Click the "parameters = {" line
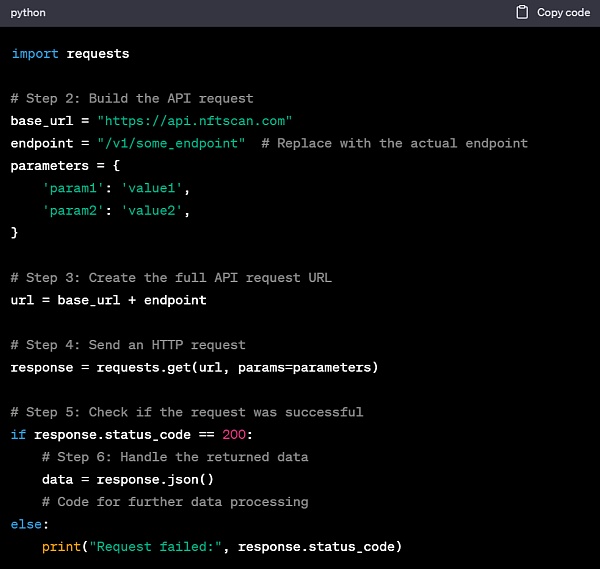600x569 pixels. tap(65, 166)
